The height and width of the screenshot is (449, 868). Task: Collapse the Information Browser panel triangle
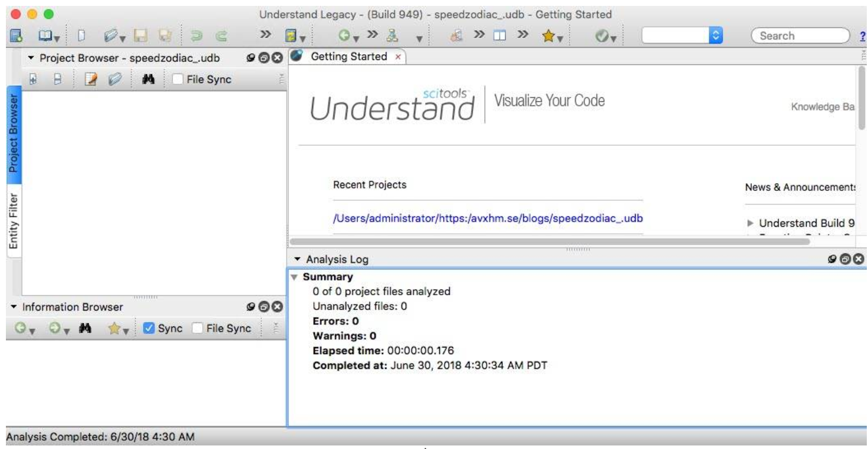[x=15, y=307]
